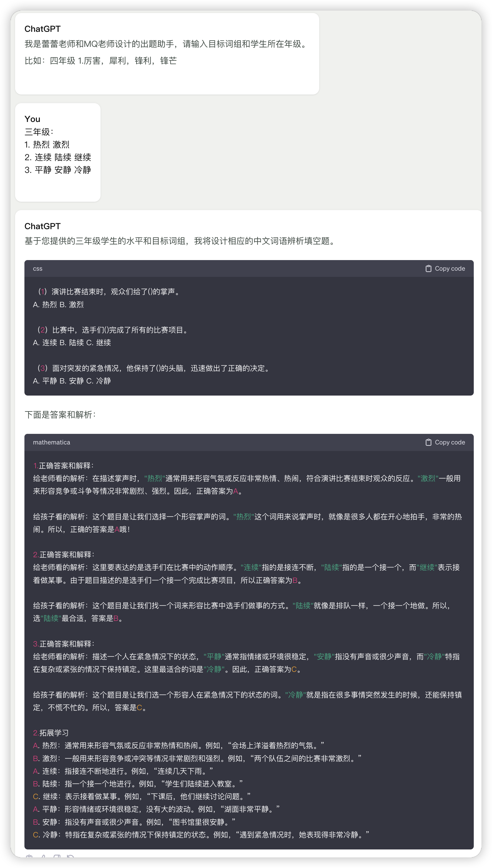492x868 pixels.
Task: Click the 'ChatGPT' name above '基于您提供的'
Action: pyautogui.click(x=43, y=226)
